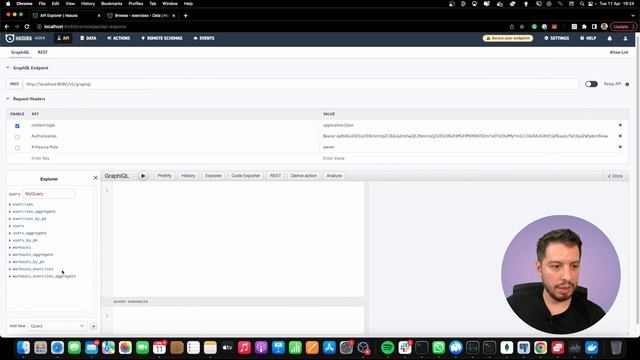Open the EVENTS tab
Image resolution: width=640 pixels, height=360 pixels.
pos(204,38)
